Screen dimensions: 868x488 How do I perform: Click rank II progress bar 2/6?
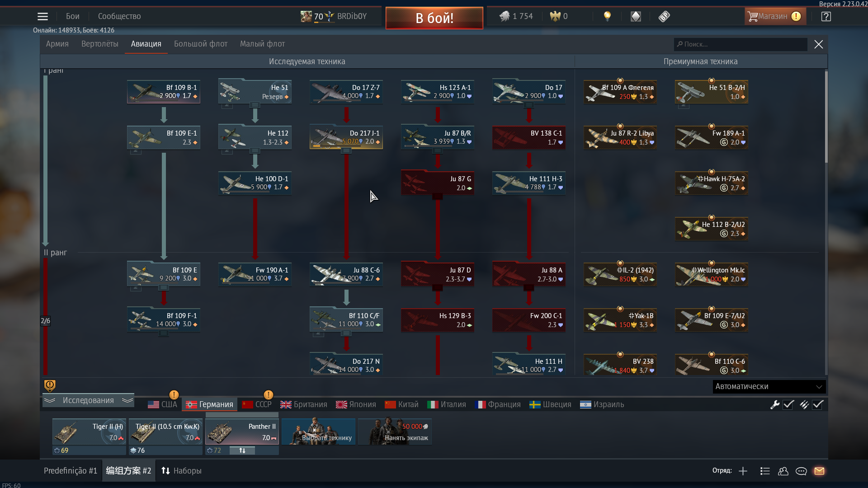(45, 321)
